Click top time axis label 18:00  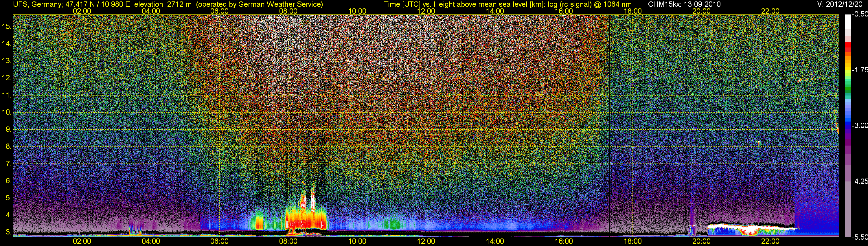pos(632,11)
